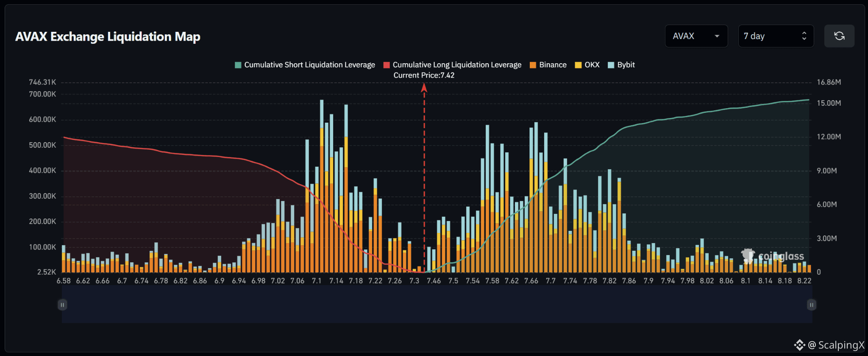Screen dimensions: 868x356
Task: Click the 9.00M right axis label
Action: (x=827, y=171)
